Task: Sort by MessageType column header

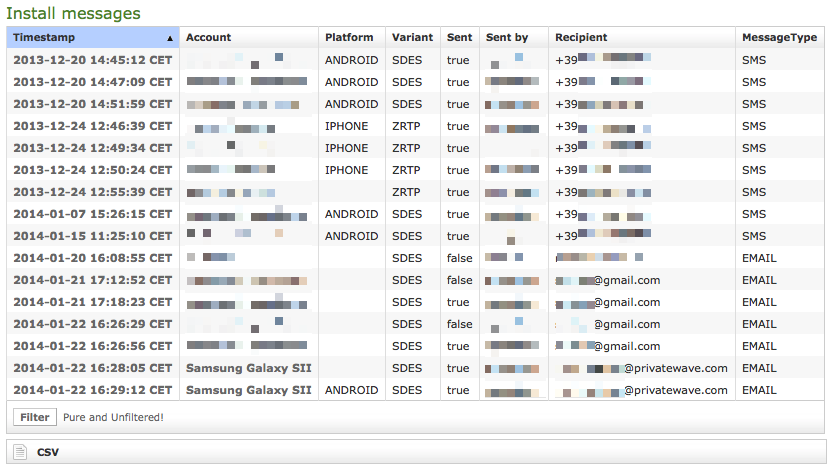Action: (x=778, y=38)
